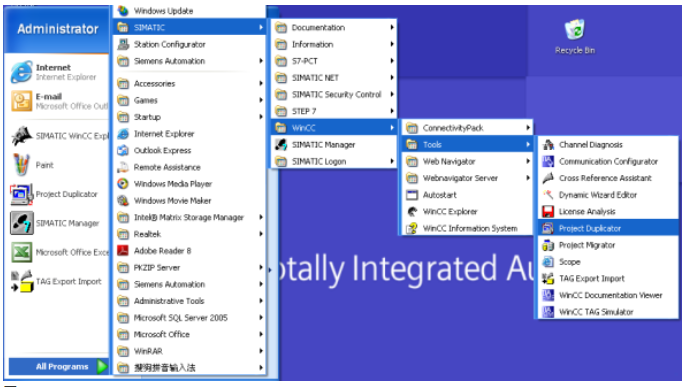Open the Recycle Bin desktop icon

pos(574,37)
